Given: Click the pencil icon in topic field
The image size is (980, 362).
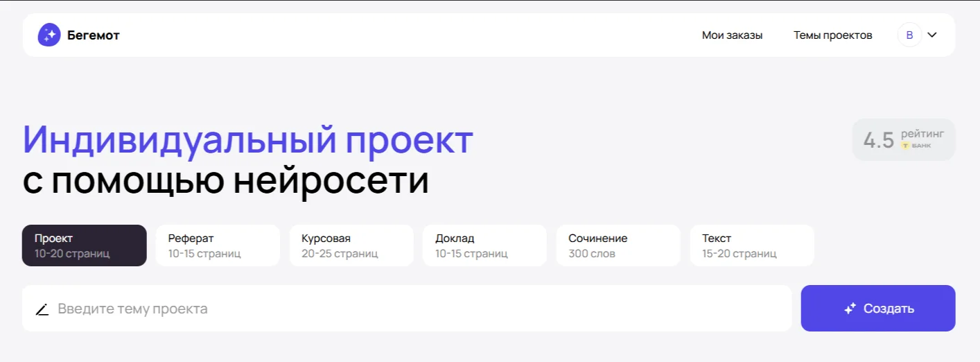Looking at the screenshot, I should (x=42, y=309).
